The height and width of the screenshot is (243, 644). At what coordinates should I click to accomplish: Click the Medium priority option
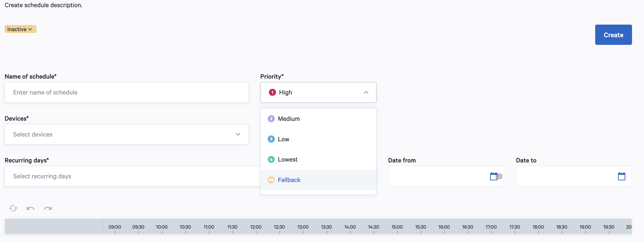tap(318, 118)
